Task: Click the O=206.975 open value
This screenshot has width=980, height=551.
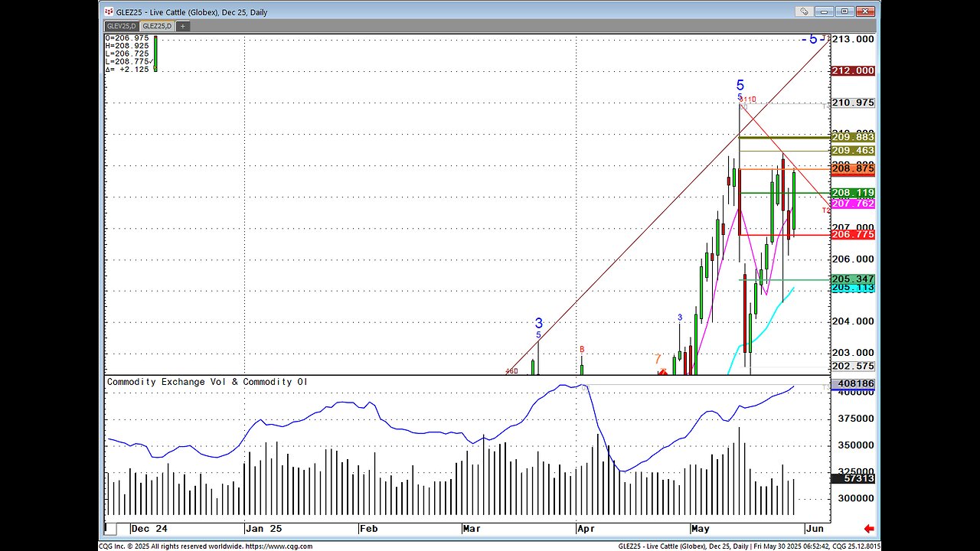Action: pos(127,37)
